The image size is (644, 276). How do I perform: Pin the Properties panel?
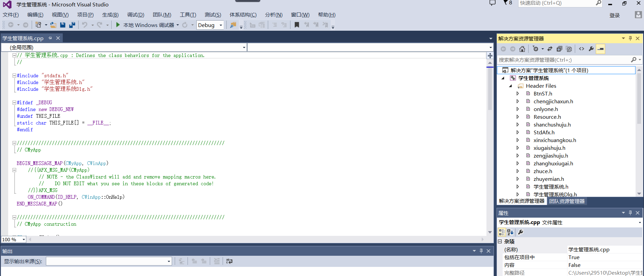[x=630, y=213]
